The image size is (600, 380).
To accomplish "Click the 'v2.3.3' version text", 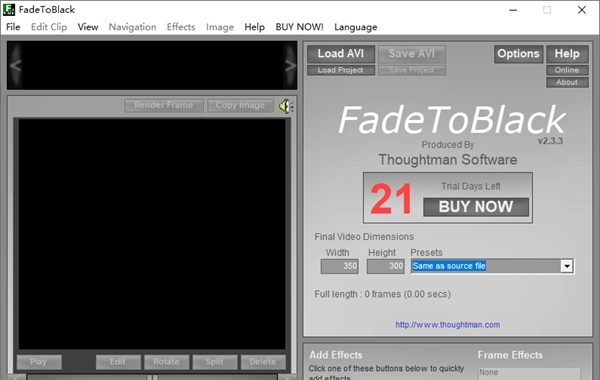I will pos(550,141).
